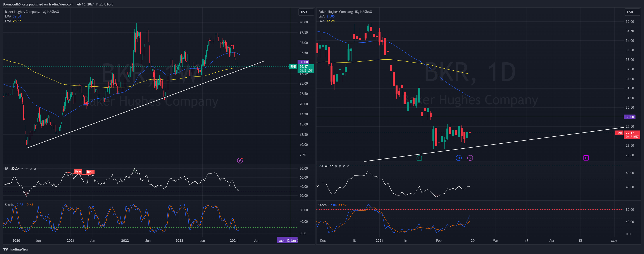The height and width of the screenshot is (254, 644).
Task: Select the purple 30.00 price label on daily chart
Action: pyautogui.click(x=630, y=117)
